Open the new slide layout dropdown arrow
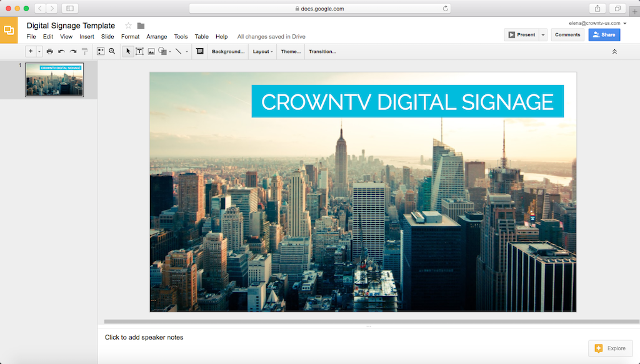 pyautogui.click(x=39, y=52)
